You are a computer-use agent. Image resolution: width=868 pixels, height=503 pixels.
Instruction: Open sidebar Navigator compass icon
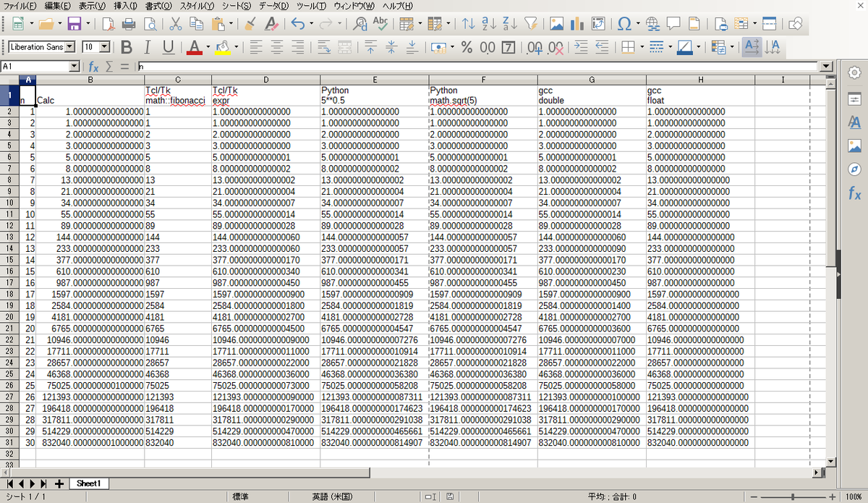(854, 169)
